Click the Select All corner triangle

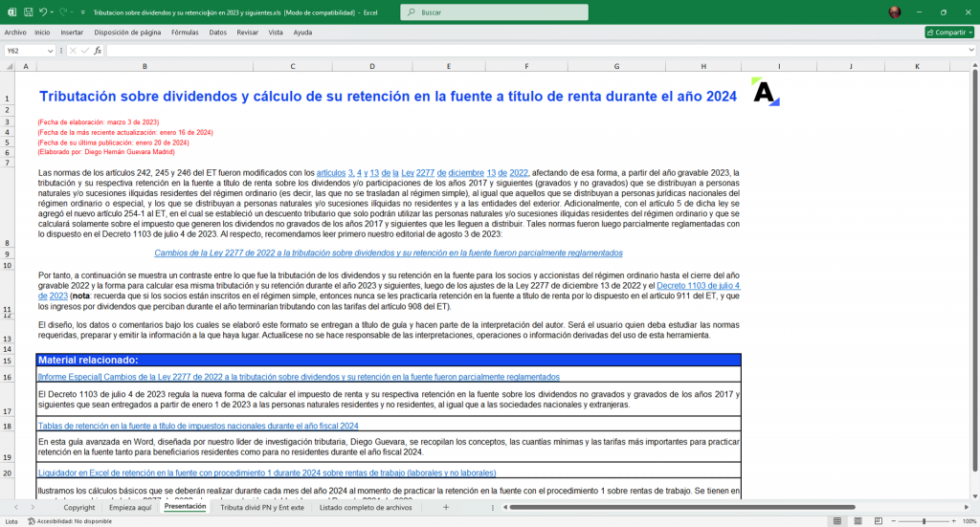click(x=9, y=66)
